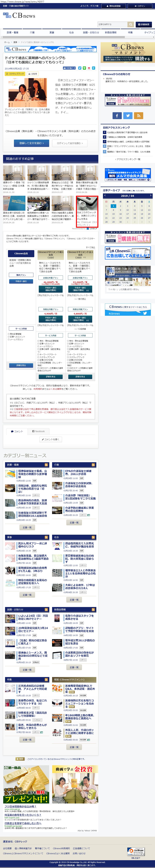The image size is (155, 868).
Task: Go to previous month in calendar
Action: tap(105, 195)
